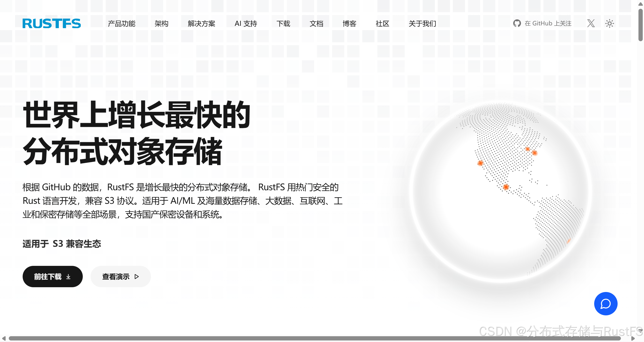Click the 在 GitHub 上关注 link
Viewport: 644px width, 342px height.
click(548, 23)
